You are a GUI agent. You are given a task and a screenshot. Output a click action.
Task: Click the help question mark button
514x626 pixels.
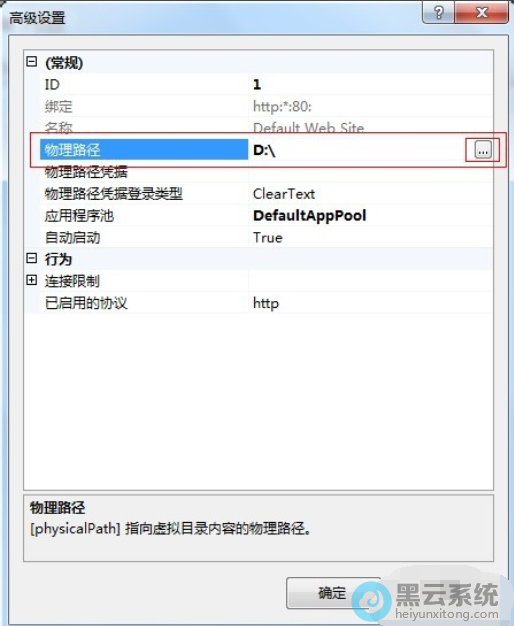point(439,13)
